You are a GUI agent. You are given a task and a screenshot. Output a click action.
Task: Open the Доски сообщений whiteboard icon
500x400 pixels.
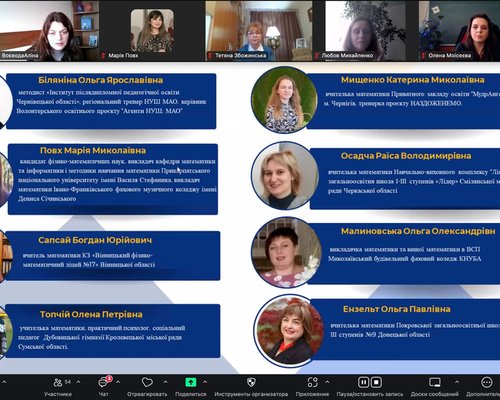[x=435, y=382]
